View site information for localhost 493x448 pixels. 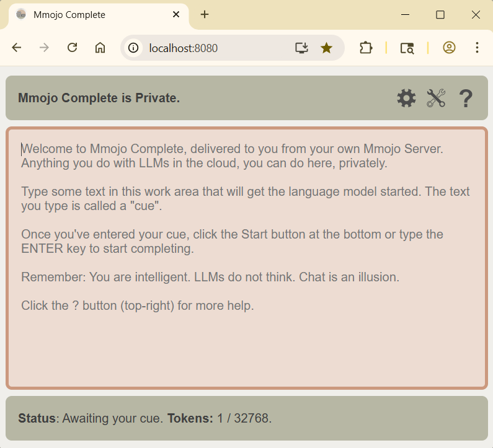pos(133,48)
